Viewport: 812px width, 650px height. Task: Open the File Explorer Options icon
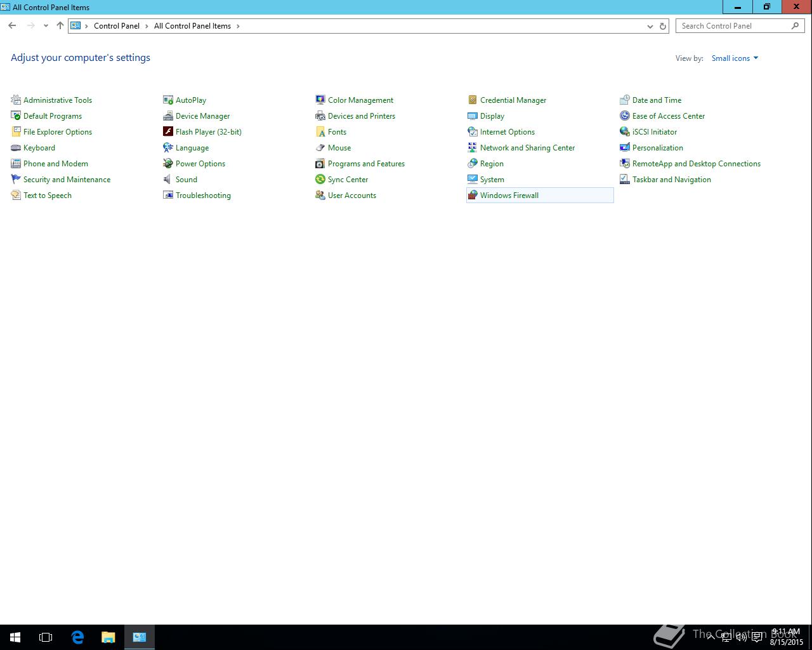tap(16, 131)
